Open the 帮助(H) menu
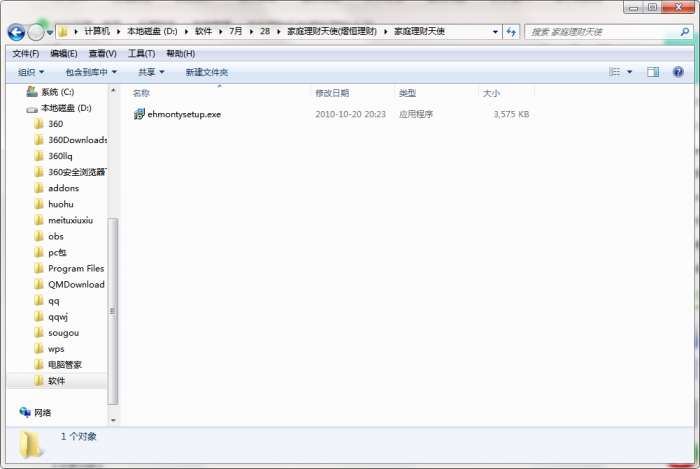 coord(180,54)
